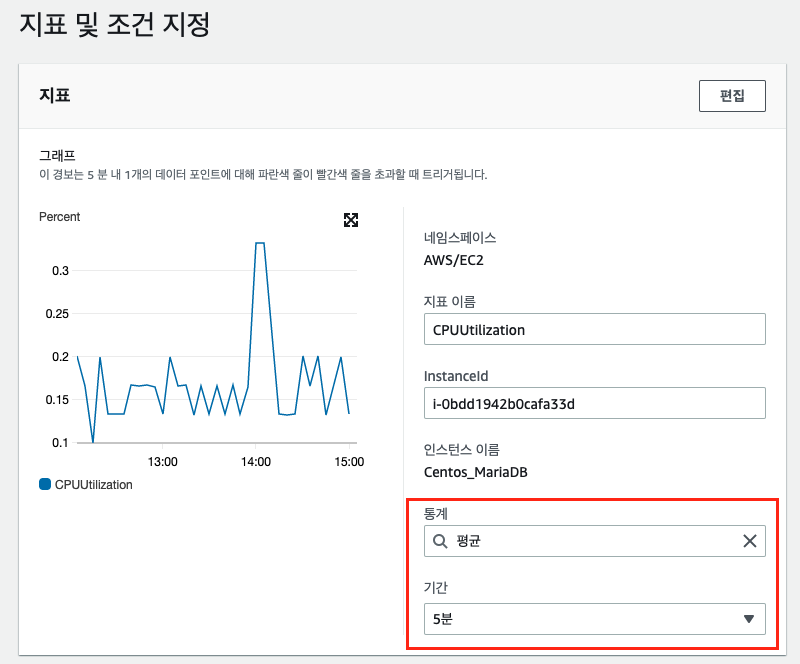
Task: Click the CPUUtilization legend color swatch
Action: 45,484
